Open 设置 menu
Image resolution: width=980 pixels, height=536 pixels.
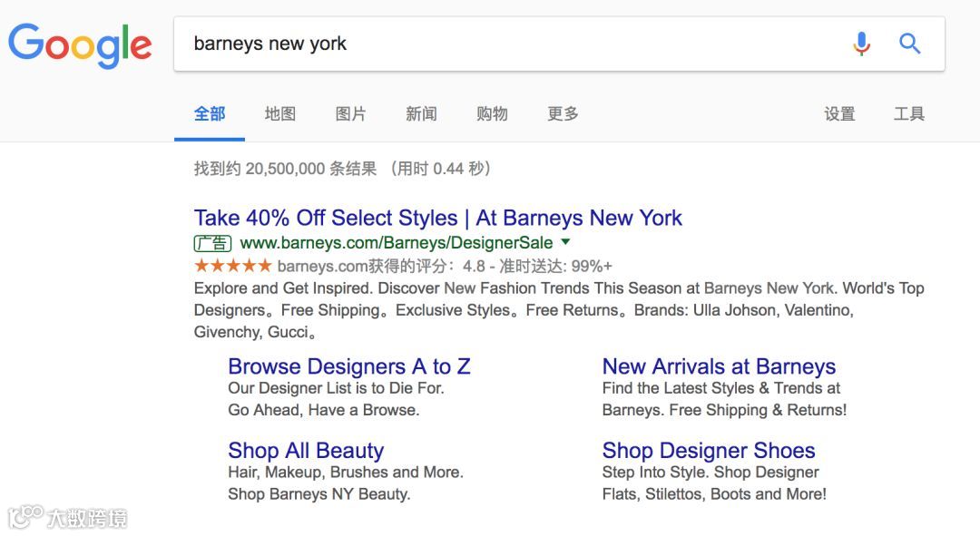(x=839, y=113)
